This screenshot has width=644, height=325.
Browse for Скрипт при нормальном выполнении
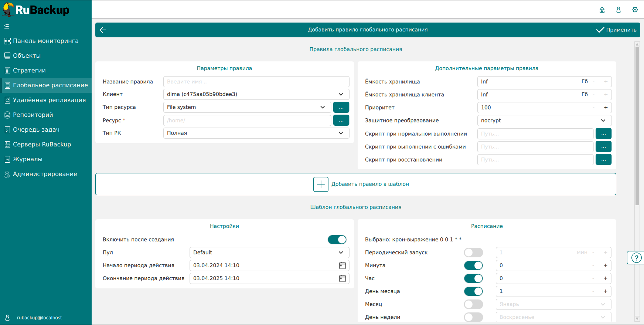603,134
